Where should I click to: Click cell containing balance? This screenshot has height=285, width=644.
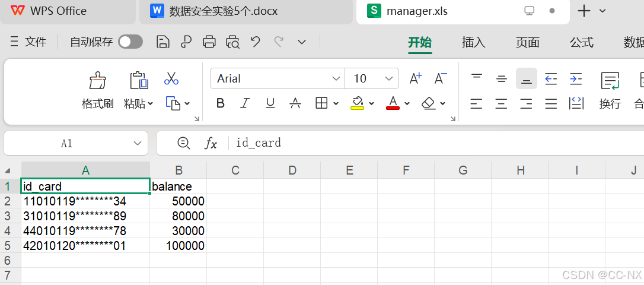coord(178,186)
